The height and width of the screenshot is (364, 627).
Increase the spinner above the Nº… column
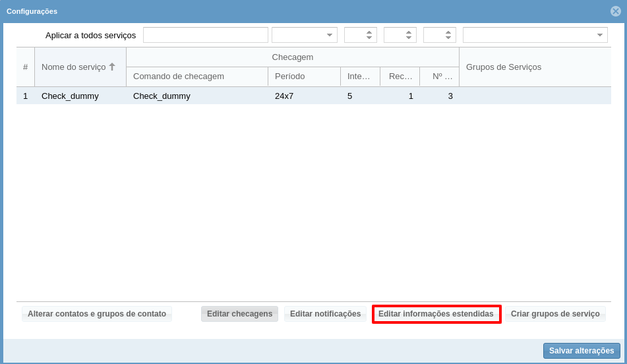pos(448,32)
